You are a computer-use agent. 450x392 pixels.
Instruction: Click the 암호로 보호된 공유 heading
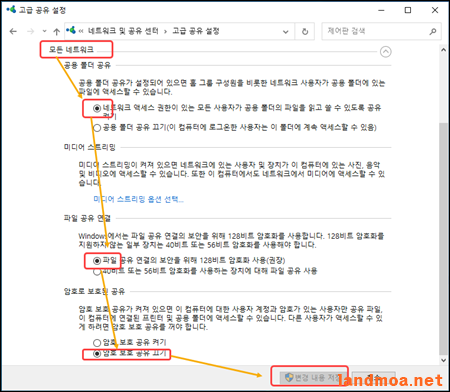point(94,291)
